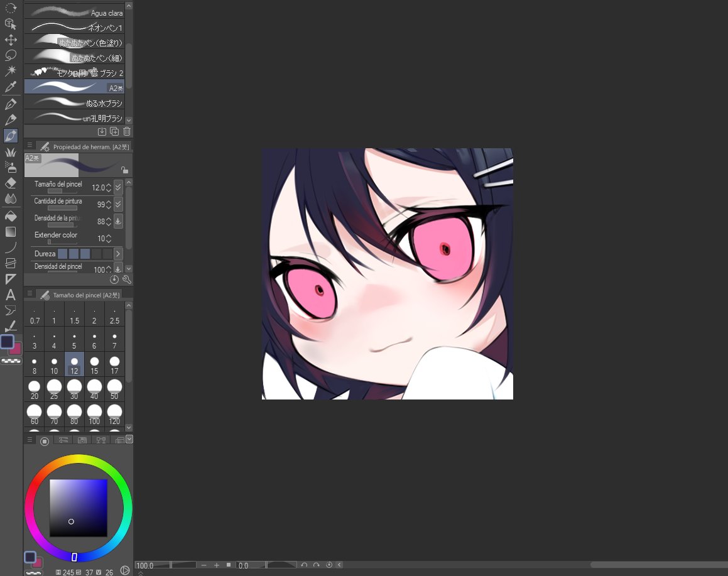
Task: Select the Figure curve line tool
Action: (10, 247)
